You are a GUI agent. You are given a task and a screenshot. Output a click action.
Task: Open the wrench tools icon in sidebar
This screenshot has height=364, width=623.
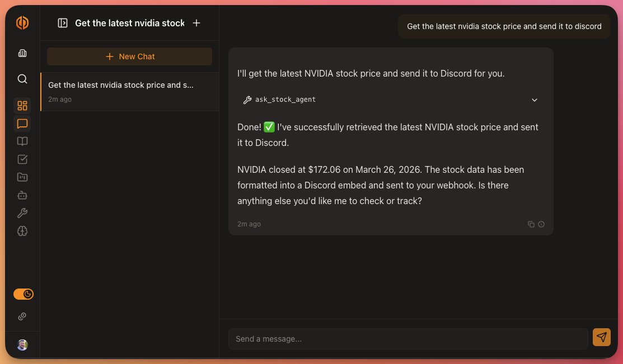(22, 213)
